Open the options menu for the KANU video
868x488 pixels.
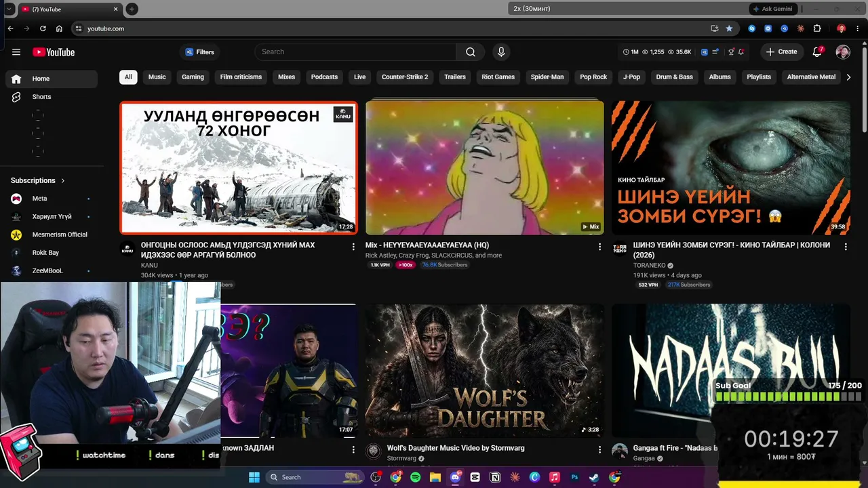click(353, 247)
